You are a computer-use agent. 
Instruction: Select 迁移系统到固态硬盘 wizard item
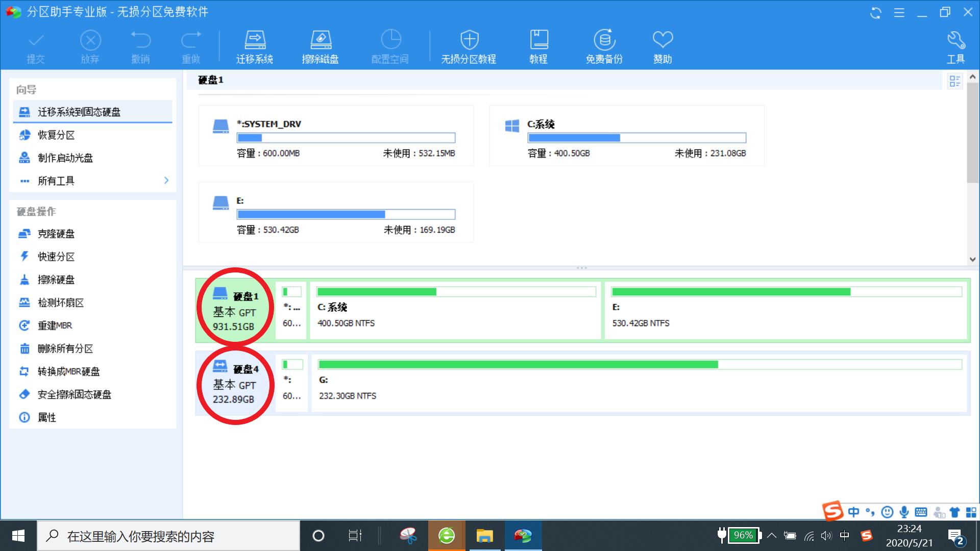point(79,112)
